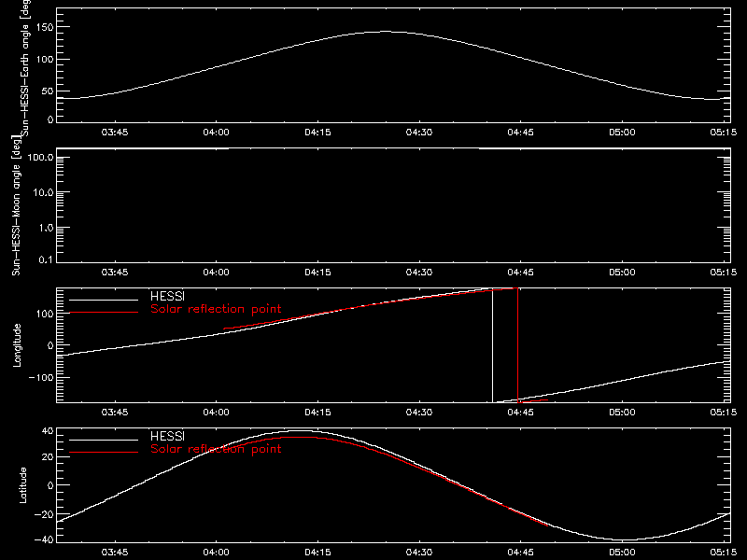Click 04:15 label under Moon angle plot
The height and width of the screenshot is (560, 747).
(317, 273)
